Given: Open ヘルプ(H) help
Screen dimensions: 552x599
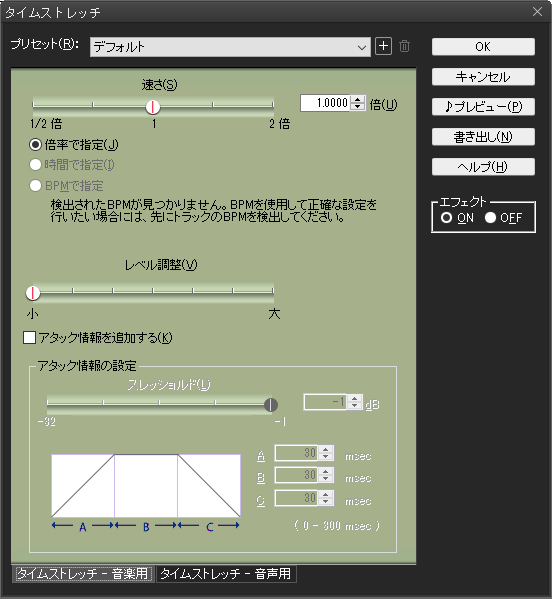Looking at the screenshot, I should coord(483,167).
